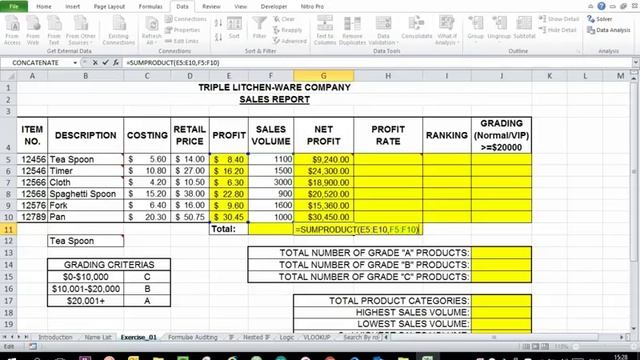Viewport: 640px width, 360px height.
Task: Cancel the formula entry (X)
Action: pyautogui.click(x=95, y=62)
